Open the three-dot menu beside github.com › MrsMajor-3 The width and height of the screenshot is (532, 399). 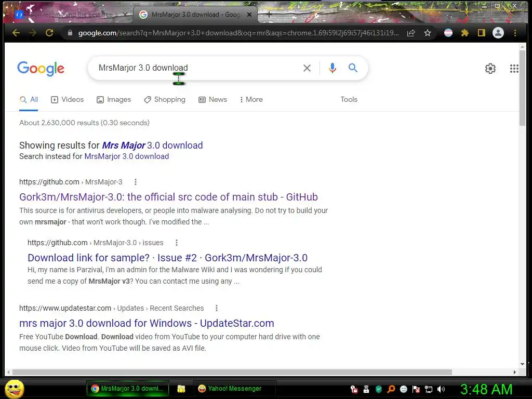pyautogui.click(x=136, y=182)
